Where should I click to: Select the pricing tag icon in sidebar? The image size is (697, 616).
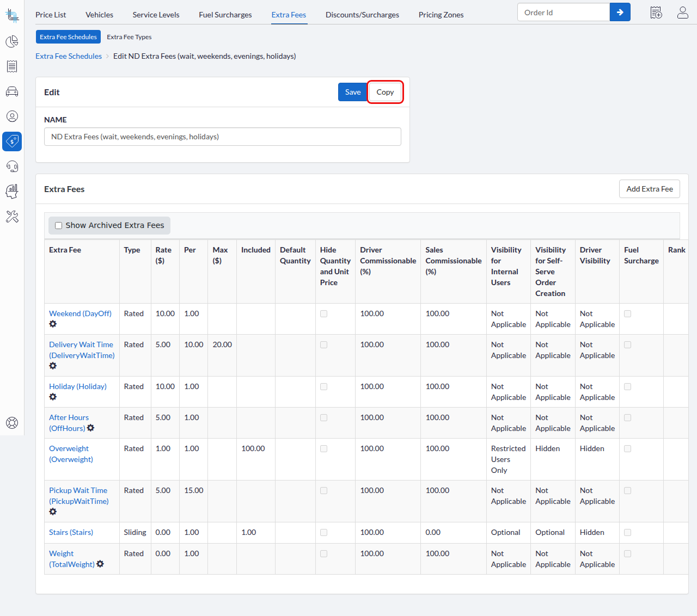12,141
